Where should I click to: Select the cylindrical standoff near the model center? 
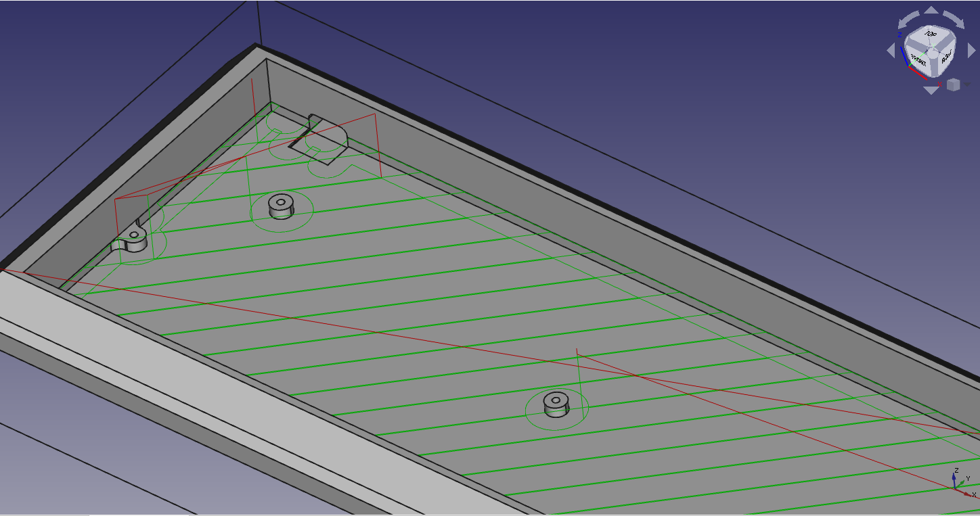pos(556,404)
